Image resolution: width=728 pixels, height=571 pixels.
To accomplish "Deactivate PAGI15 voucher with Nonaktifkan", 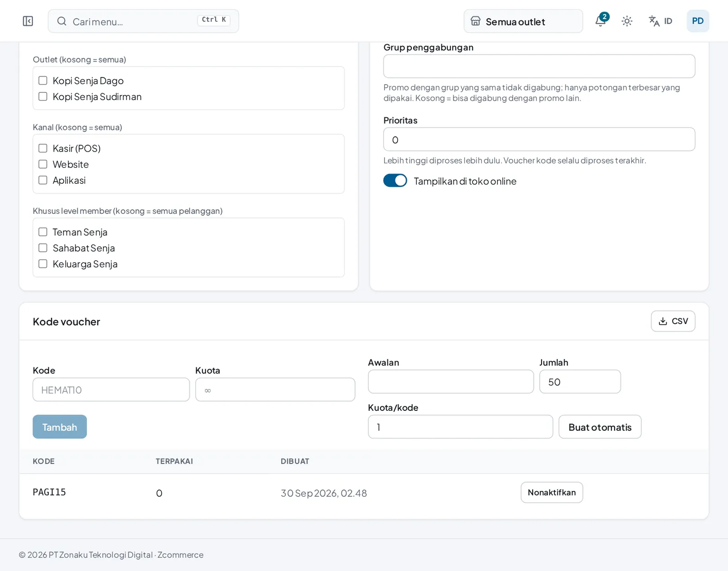I will click(551, 492).
